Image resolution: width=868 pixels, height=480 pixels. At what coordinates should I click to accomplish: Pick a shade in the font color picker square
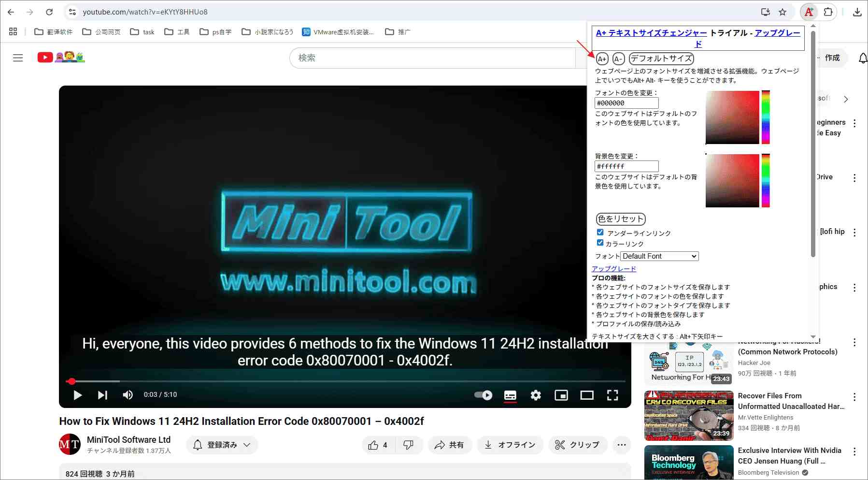[x=732, y=117]
